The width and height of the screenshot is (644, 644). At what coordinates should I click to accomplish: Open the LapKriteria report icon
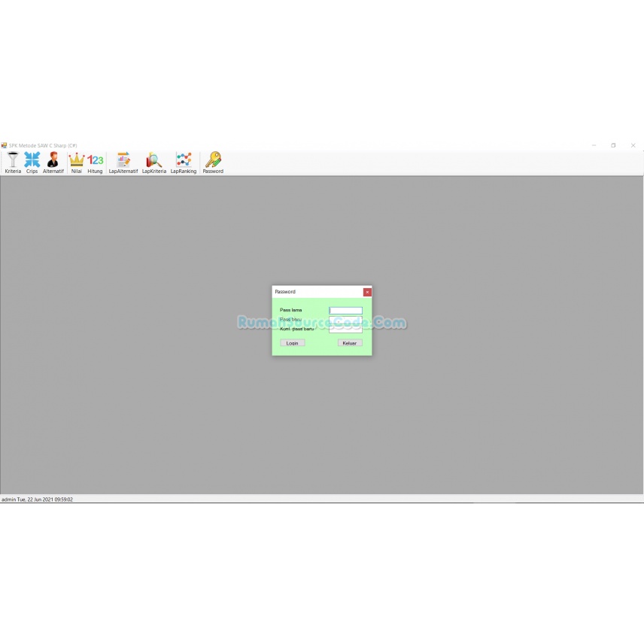point(154,163)
